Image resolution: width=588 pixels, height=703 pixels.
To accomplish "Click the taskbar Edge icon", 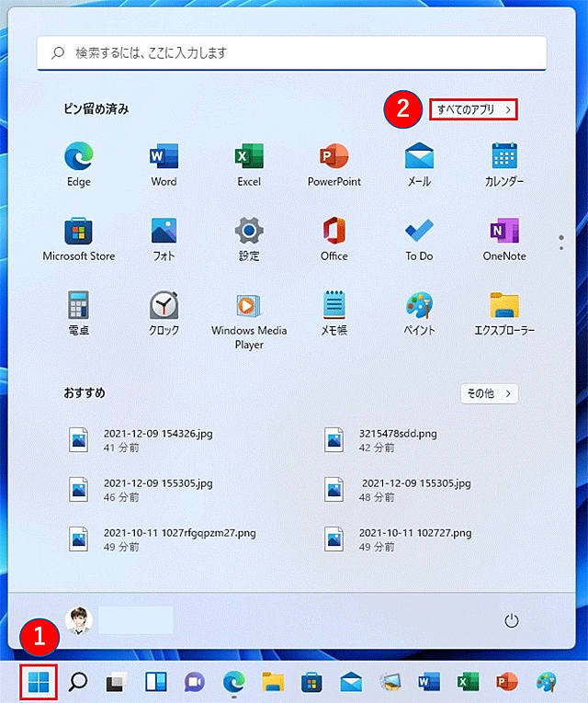I will coord(234,683).
